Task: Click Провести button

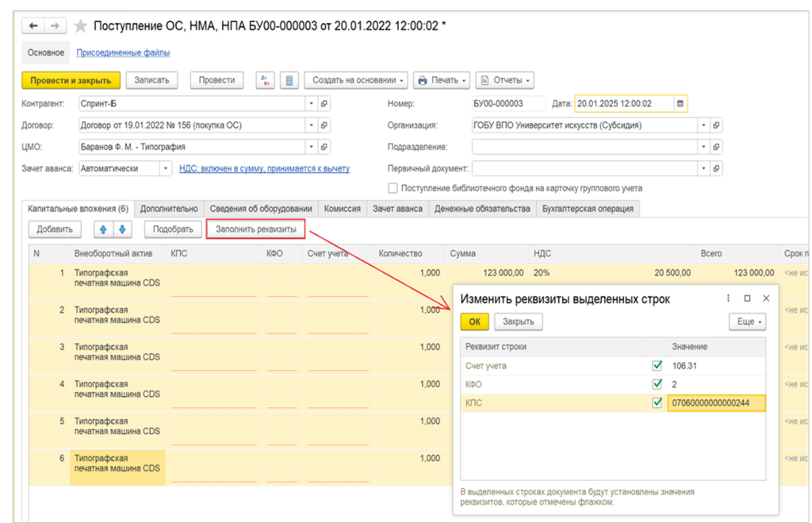Action: pyautogui.click(x=217, y=80)
